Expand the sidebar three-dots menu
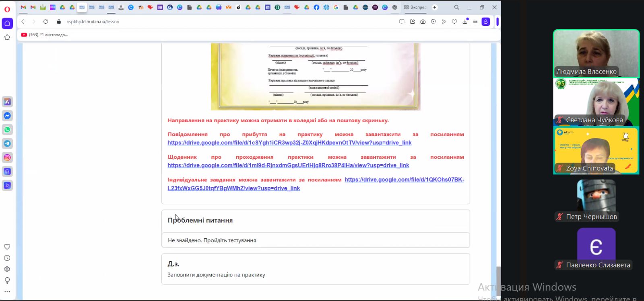 [7, 292]
